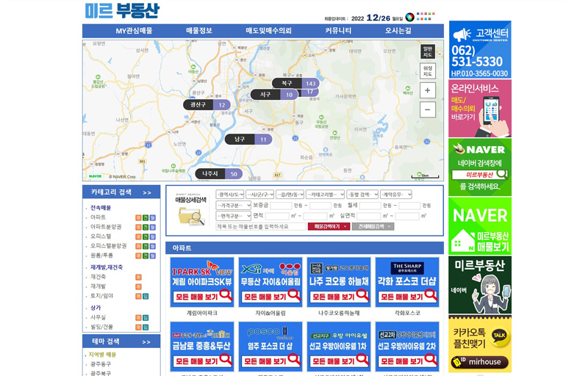The height and width of the screenshot is (376, 588).
Task: Click orange 매매 icon beside 재개발
Action: 138,286
